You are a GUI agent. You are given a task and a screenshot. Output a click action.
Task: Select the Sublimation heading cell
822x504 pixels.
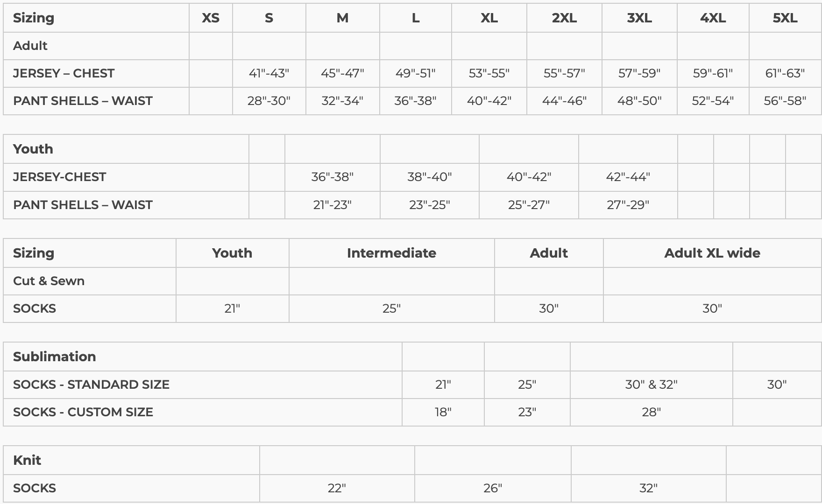pyautogui.click(x=54, y=357)
